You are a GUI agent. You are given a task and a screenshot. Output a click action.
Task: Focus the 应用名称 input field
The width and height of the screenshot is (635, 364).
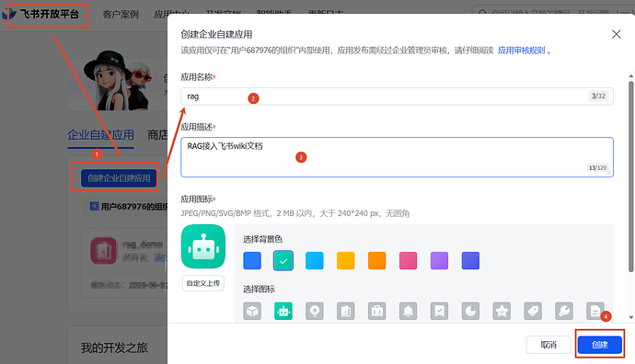397,97
